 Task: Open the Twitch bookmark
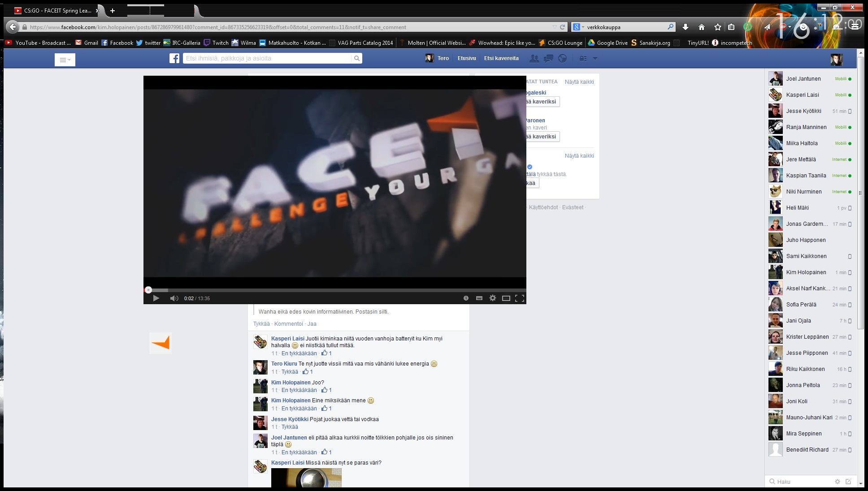pyautogui.click(x=216, y=43)
